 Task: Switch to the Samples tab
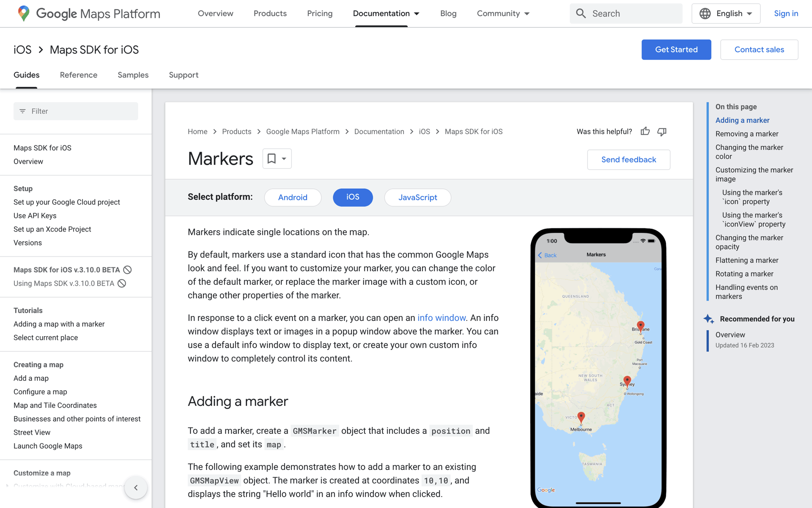pyautogui.click(x=133, y=75)
